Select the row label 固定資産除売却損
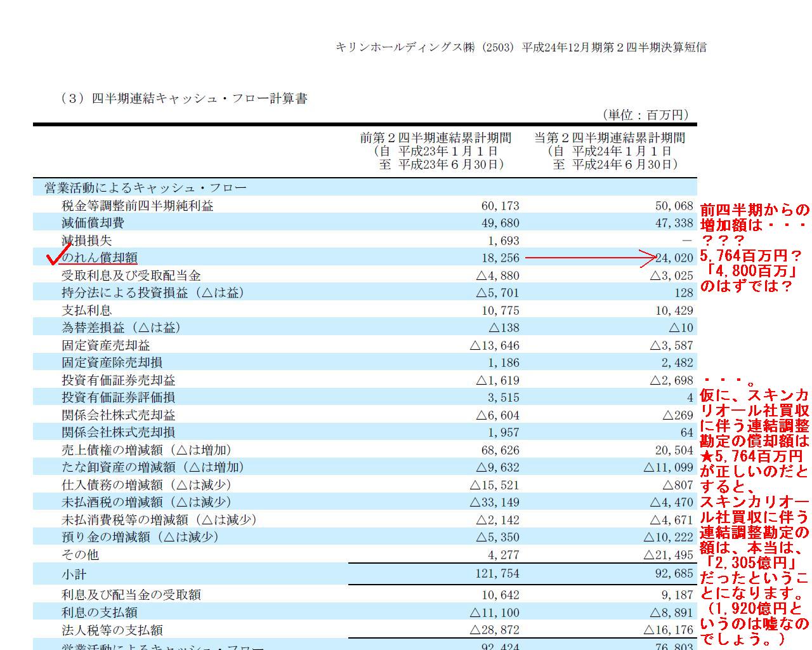 [112, 362]
